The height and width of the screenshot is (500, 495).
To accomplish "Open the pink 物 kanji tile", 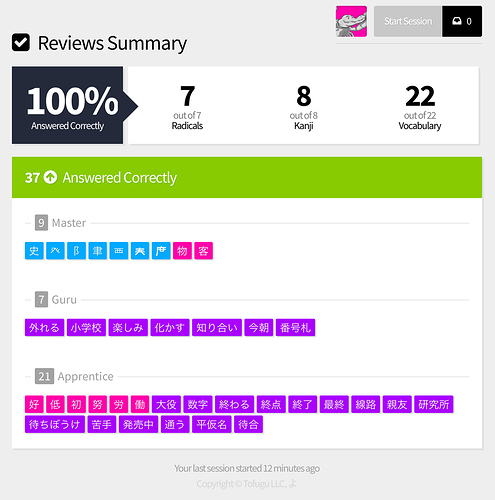I will tap(182, 251).
